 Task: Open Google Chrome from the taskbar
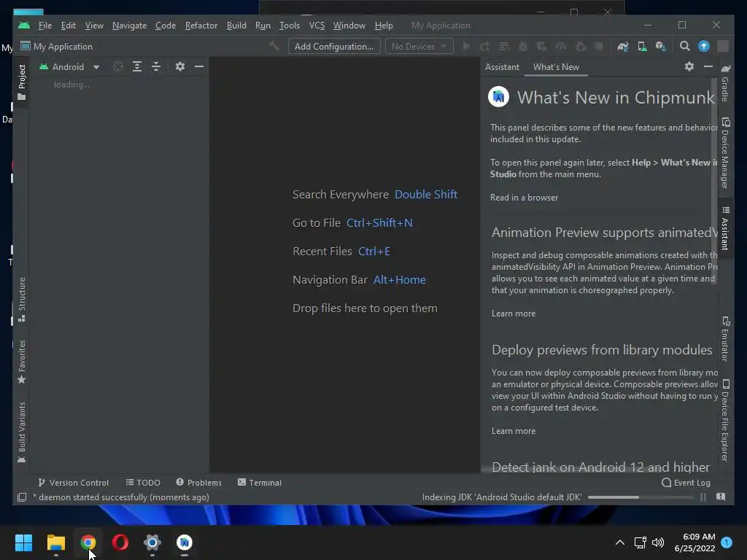pyautogui.click(x=88, y=542)
